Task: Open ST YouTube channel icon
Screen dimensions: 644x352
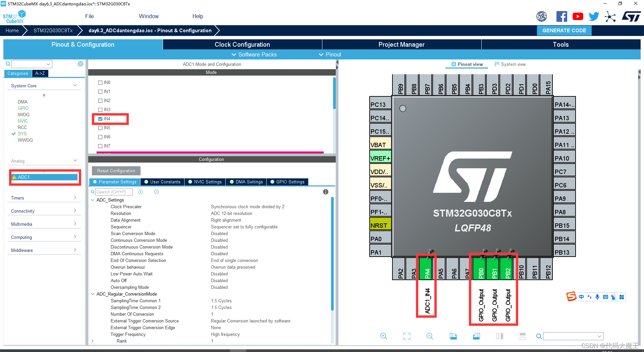Action: (x=578, y=16)
